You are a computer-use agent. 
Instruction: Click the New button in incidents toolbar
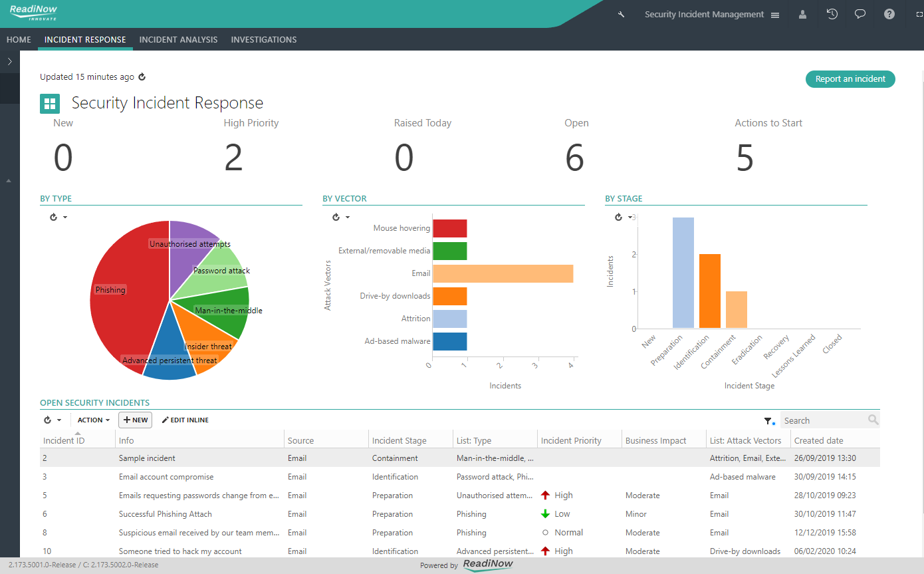(x=135, y=420)
